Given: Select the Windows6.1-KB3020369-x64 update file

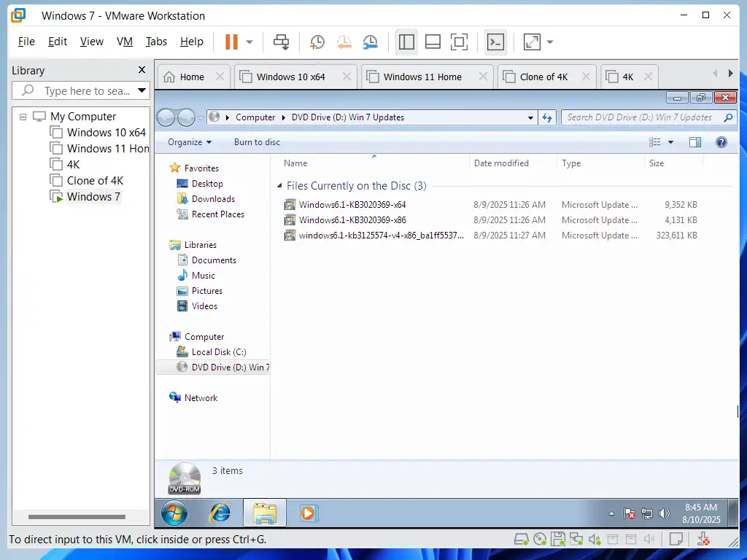Looking at the screenshot, I should [x=352, y=205].
